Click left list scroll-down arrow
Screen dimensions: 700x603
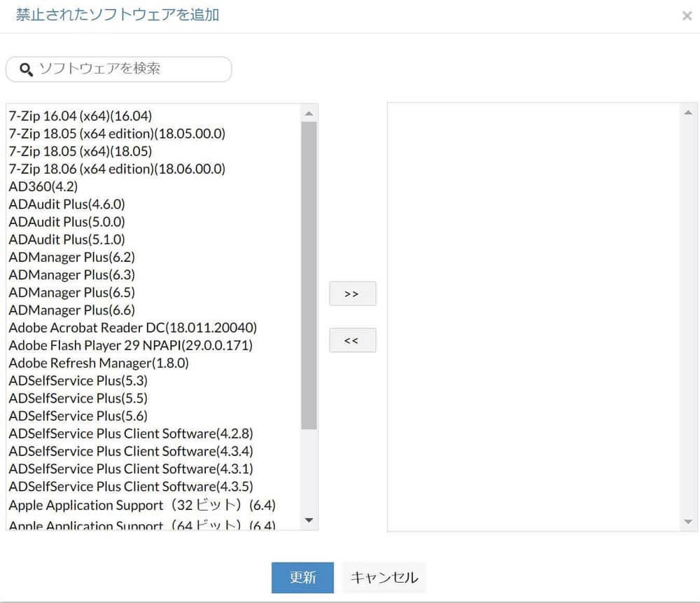[x=309, y=520]
